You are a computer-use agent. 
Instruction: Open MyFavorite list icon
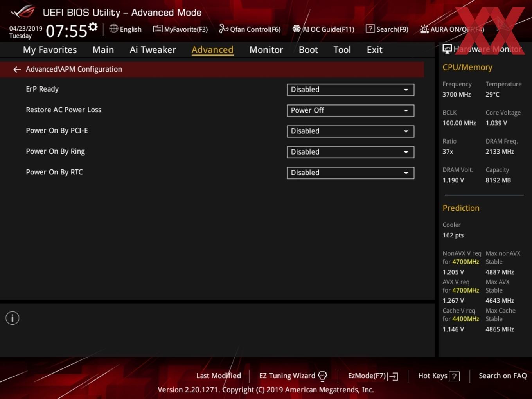158,29
